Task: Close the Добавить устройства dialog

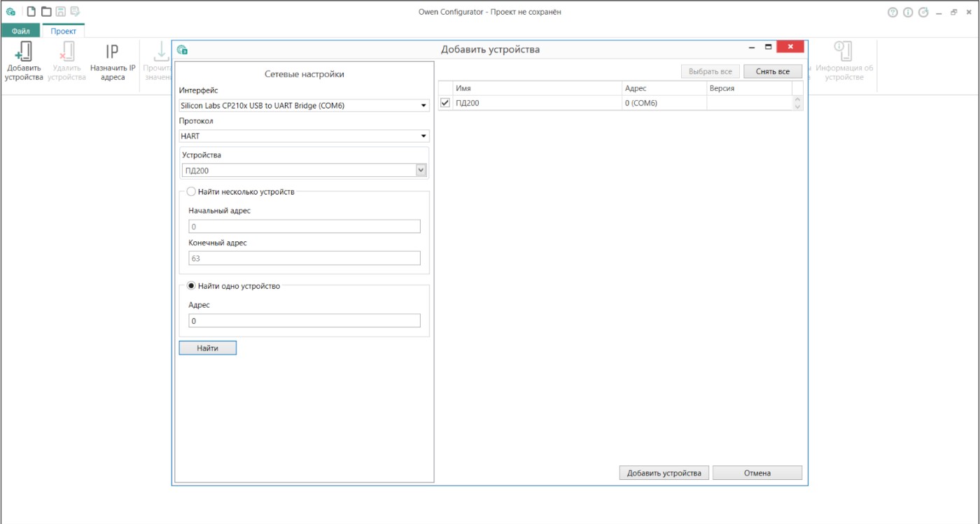Action: tap(790, 48)
